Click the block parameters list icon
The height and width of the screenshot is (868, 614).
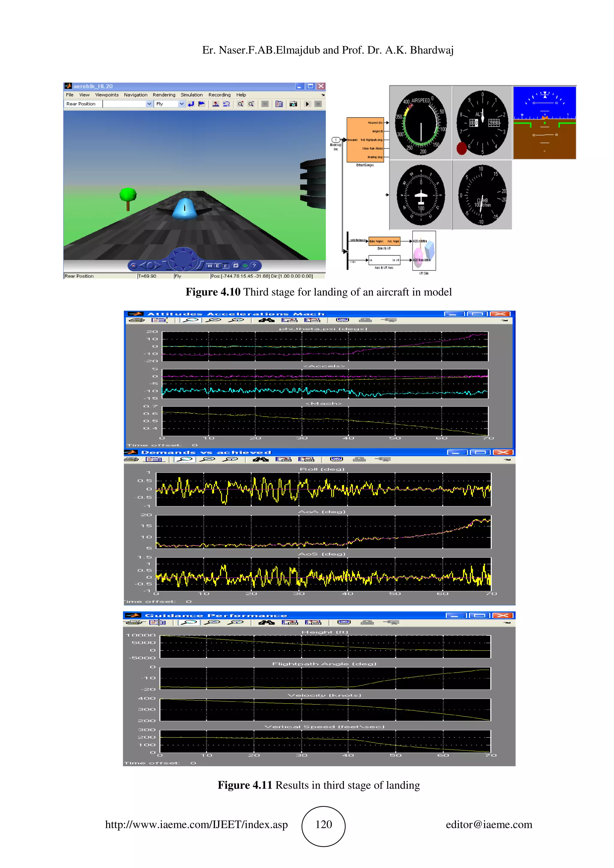pyautogui.click(x=279, y=104)
